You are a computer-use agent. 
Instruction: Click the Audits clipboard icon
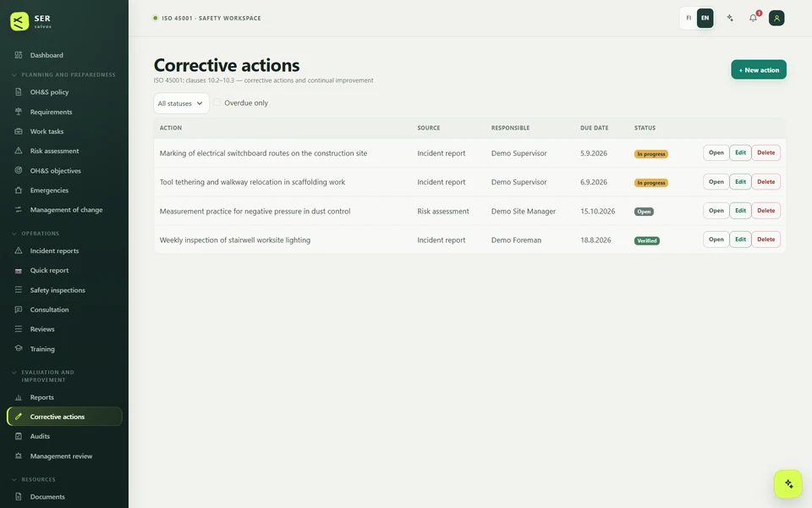(19, 437)
